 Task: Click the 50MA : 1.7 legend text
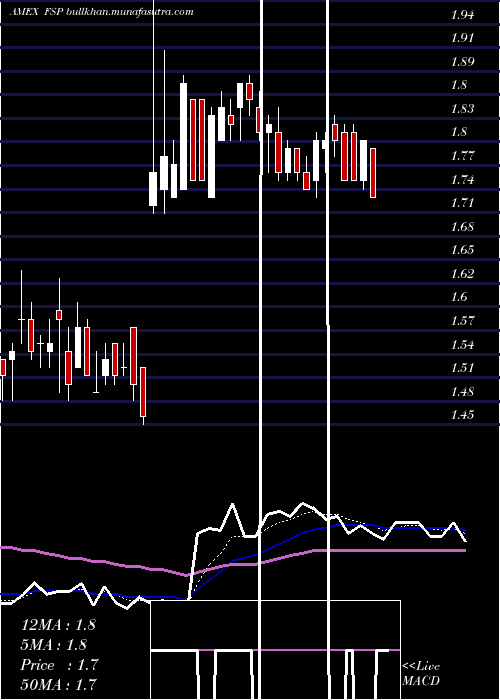pos(58,684)
